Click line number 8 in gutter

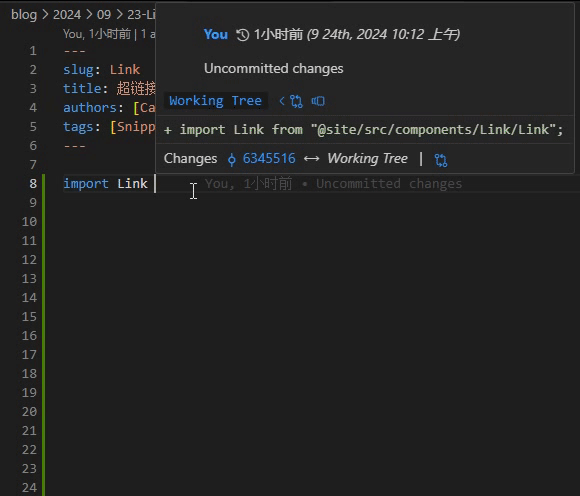pos(33,183)
